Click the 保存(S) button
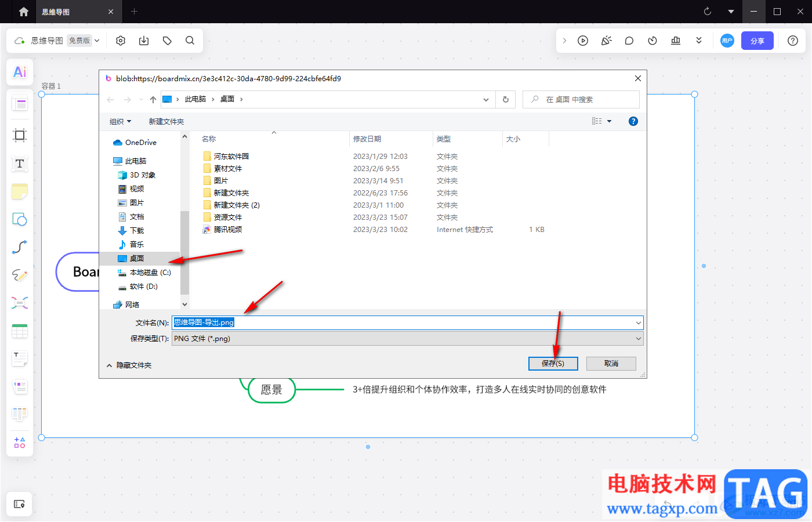This screenshot has width=812, height=522. click(x=553, y=364)
